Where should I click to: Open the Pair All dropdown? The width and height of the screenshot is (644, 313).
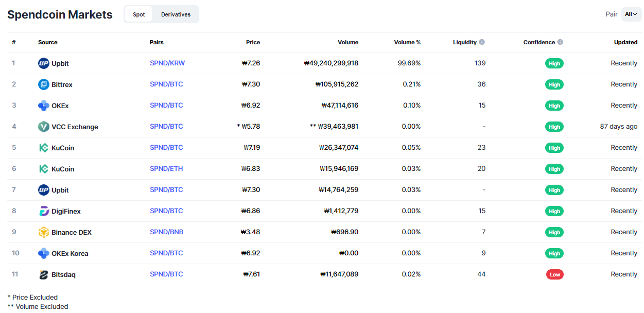click(x=631, y=14)
